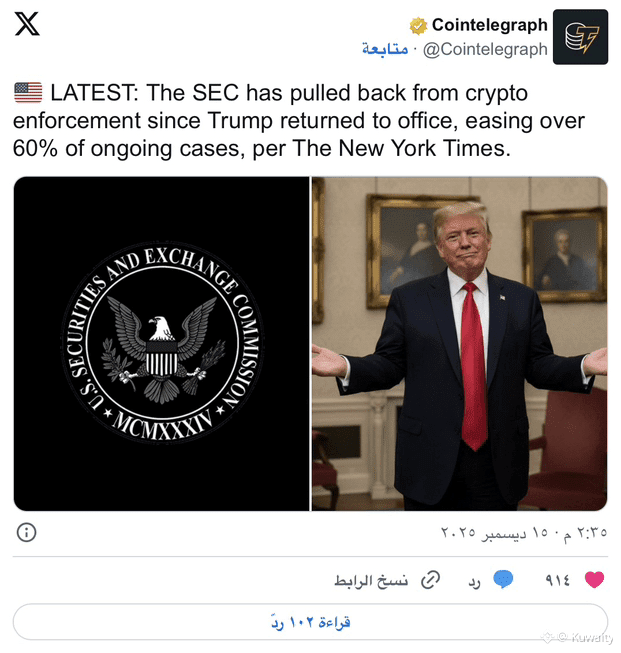The image size is (621, 653).
Task: Click the gold verified badge
Action: coord(418,26)
